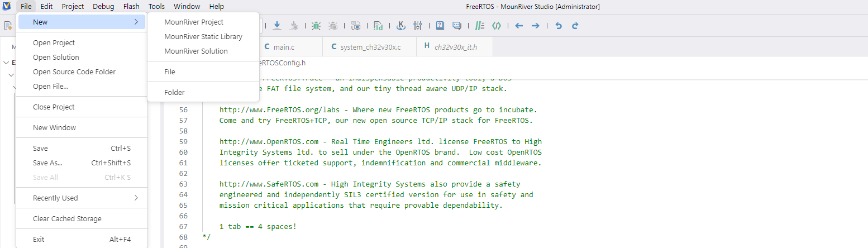The image size is (868, 248).
Task: Click Save menu entry
Action: coord(82,148)
